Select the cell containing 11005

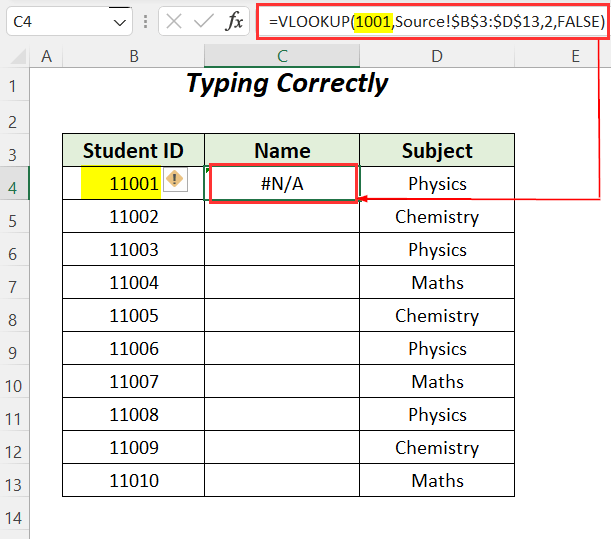pos(133,315)
